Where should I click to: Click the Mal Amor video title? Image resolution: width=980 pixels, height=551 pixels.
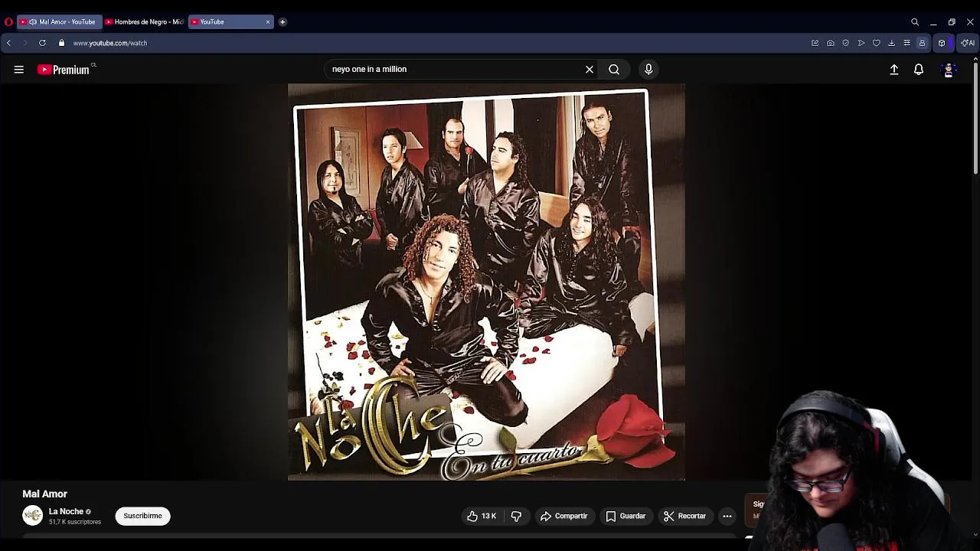pos(45,494)
